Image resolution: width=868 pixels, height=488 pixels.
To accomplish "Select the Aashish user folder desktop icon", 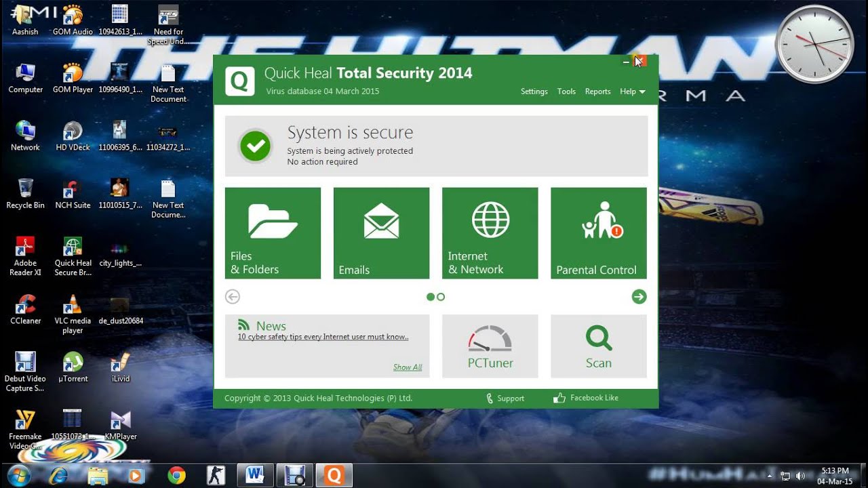I will [25, 20].
